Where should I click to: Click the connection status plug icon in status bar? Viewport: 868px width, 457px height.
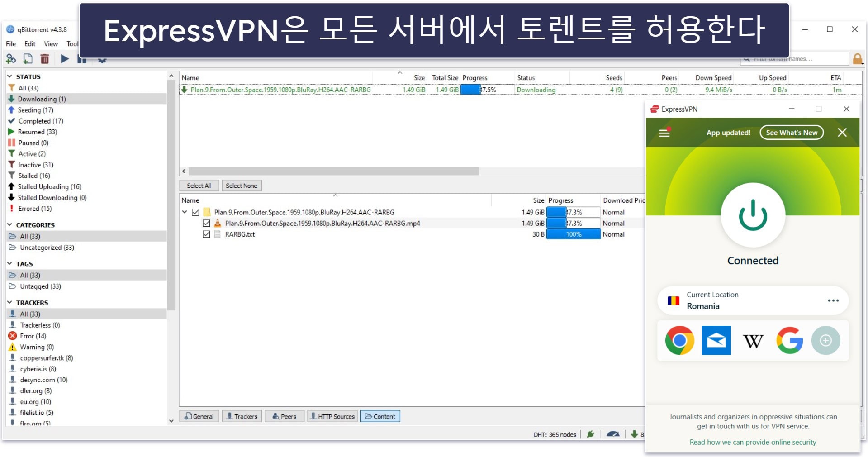coord(590,434)
